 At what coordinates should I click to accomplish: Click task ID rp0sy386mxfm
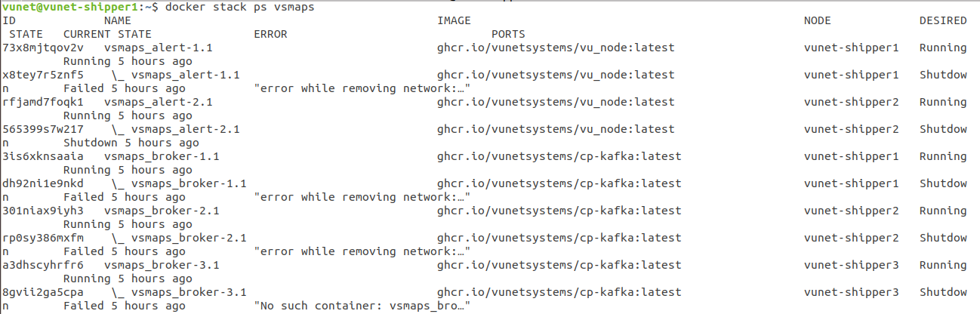[43, 238]
